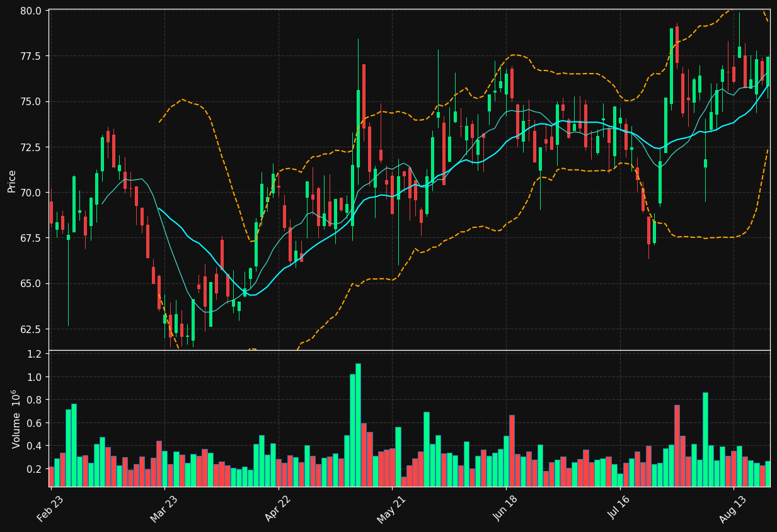Click the 65.0 price tick label

pos(30,283)
